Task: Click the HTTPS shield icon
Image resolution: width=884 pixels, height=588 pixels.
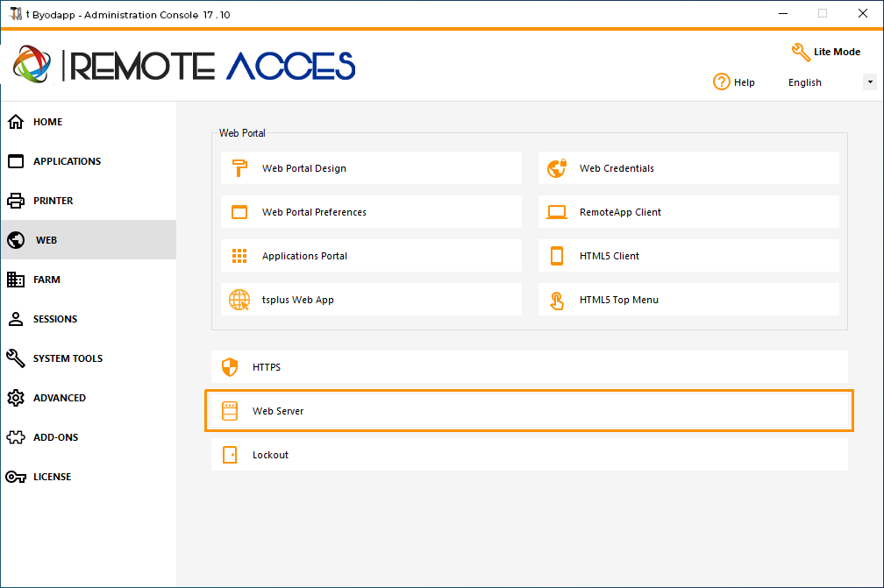Action: tap(230, 367)
